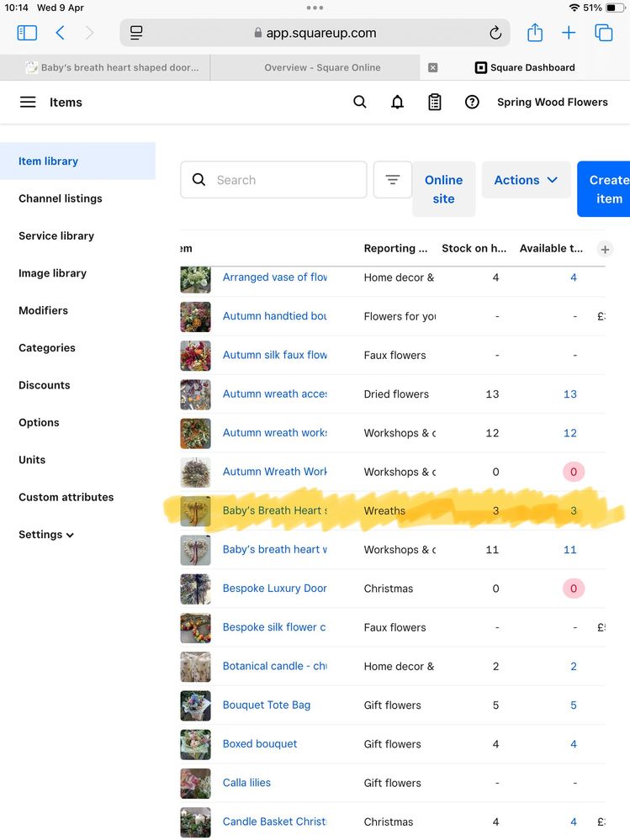
Task: Tap the Safari share icon
Action: click(x=535, y=33)
